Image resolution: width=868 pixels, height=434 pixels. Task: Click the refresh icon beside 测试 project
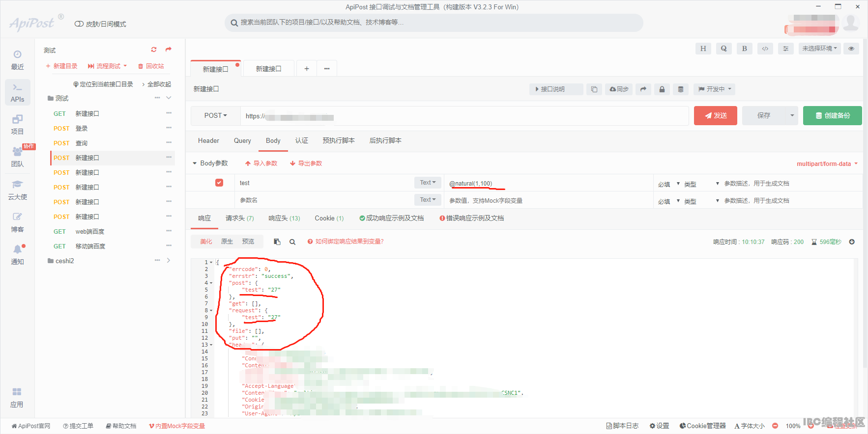pyautogui.click(x=154, y=50)
